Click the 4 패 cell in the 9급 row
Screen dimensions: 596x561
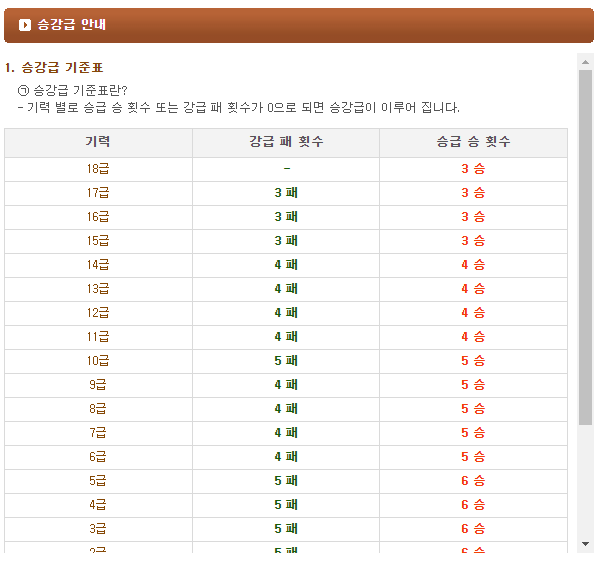(286, 385)
